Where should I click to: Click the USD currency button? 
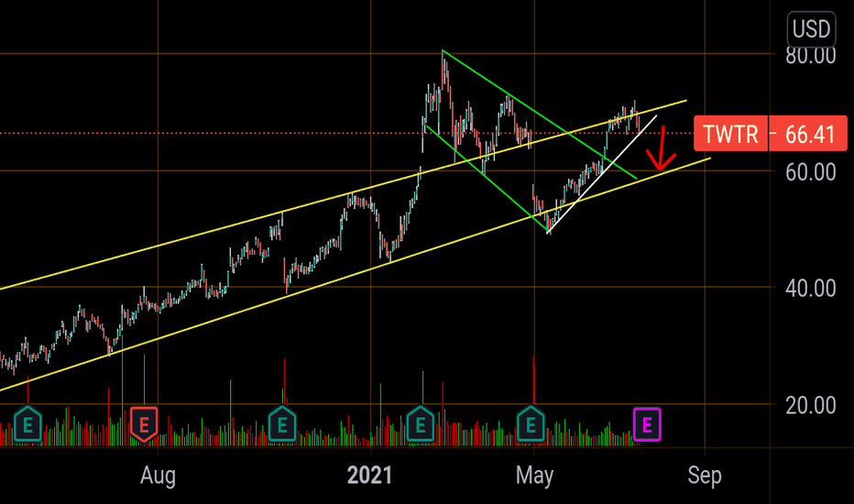[811, 28]
